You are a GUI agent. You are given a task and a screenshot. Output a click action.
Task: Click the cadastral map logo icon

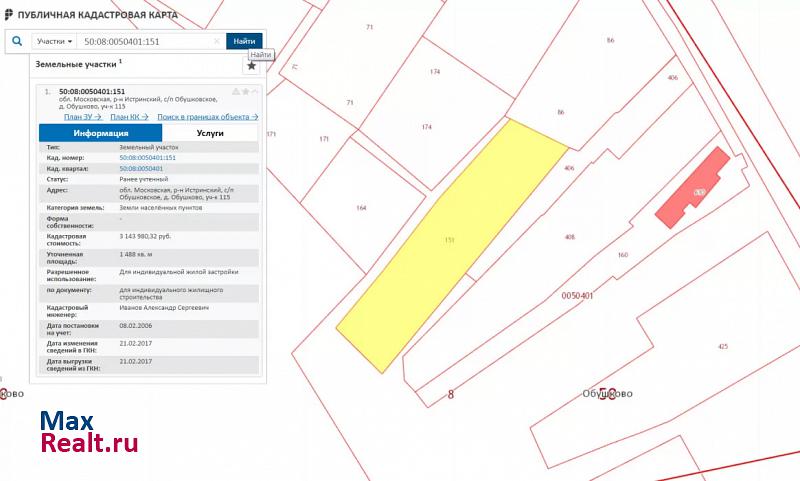point(9,15)
